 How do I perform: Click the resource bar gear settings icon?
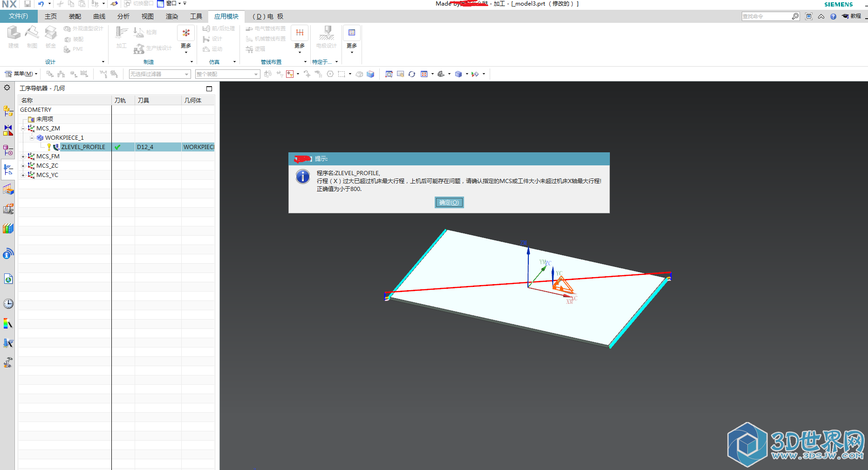tap(7, 88)
